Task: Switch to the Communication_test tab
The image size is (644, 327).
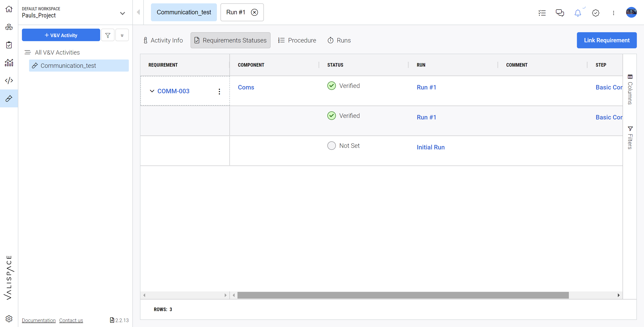Action: click(x=184, y=12)
